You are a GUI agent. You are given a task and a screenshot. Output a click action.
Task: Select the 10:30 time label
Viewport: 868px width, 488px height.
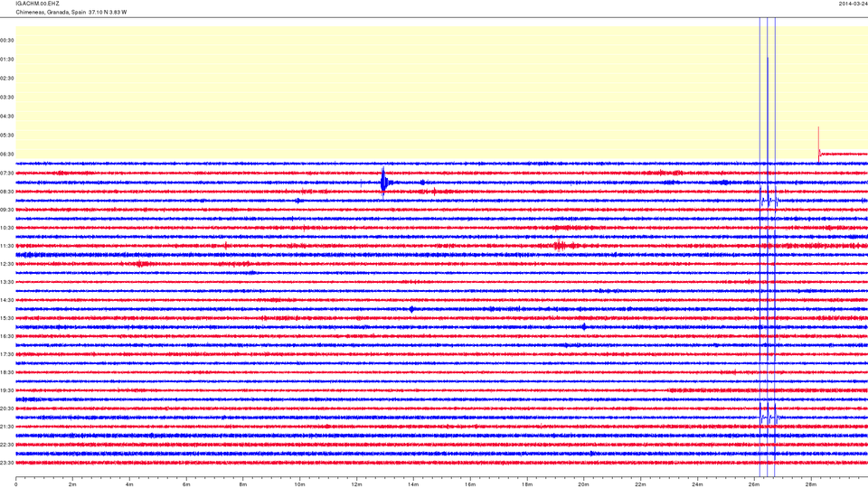[7, 228]
